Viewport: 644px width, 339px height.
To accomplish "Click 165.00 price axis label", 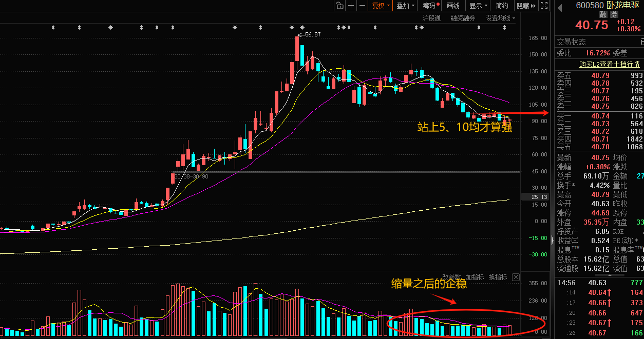I will click(538, 38).
